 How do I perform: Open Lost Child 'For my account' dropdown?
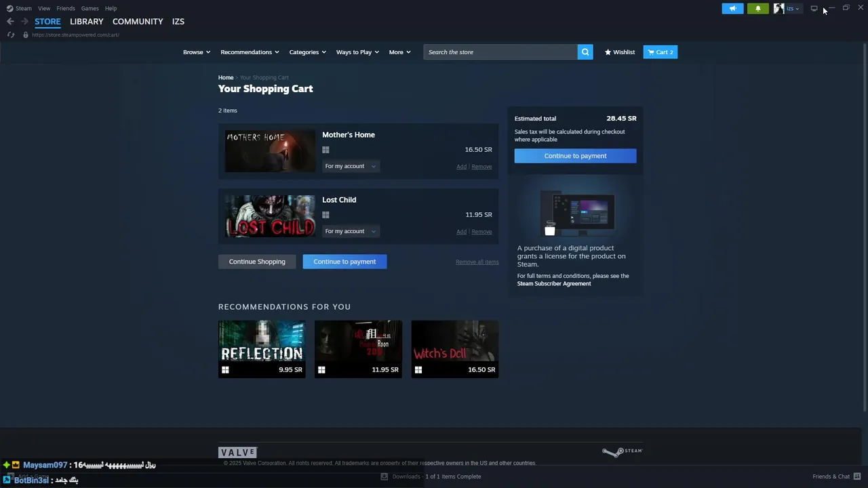tap(351, 231)
